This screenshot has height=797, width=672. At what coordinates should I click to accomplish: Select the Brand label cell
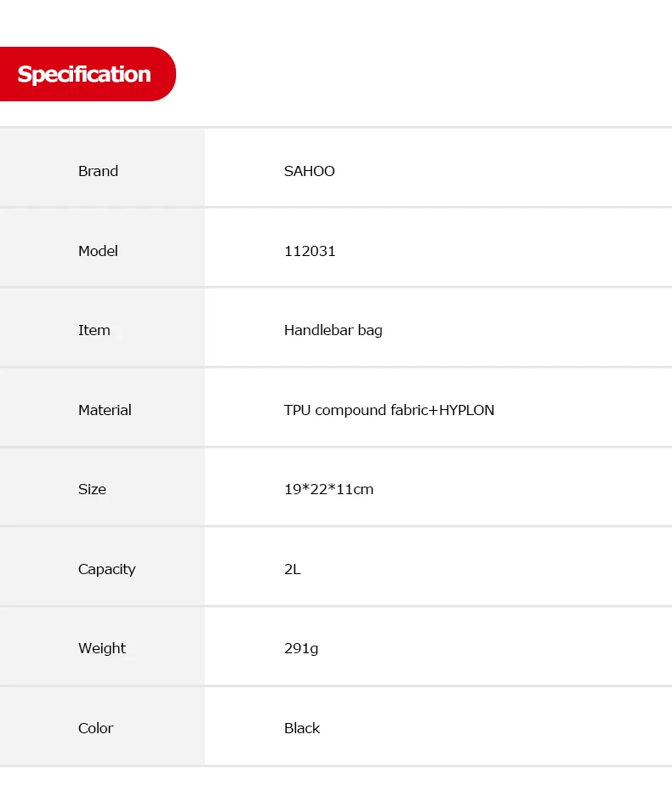102,168
